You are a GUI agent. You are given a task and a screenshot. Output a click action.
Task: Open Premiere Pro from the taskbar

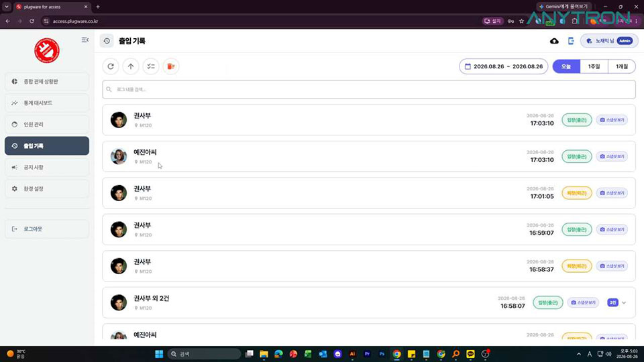pos(367,354)
